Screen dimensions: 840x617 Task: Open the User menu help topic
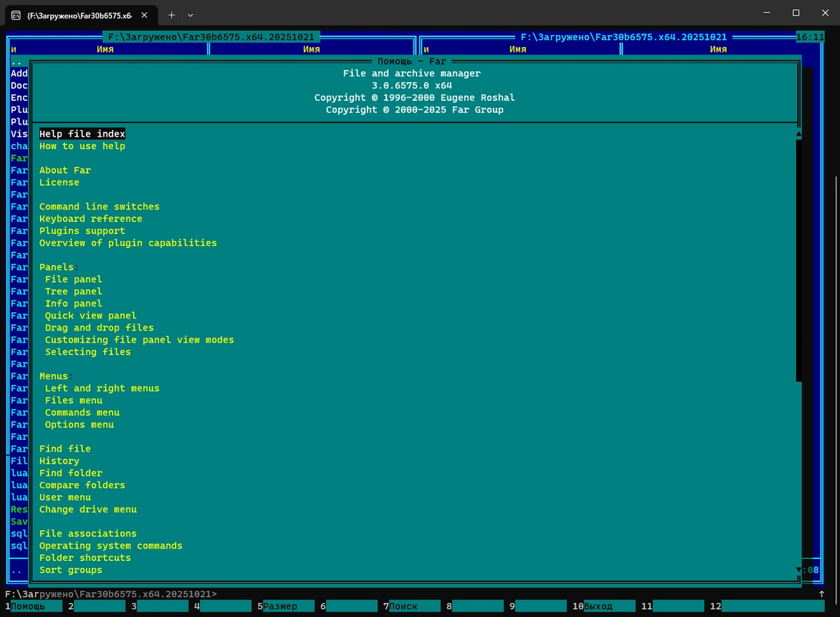65,497
